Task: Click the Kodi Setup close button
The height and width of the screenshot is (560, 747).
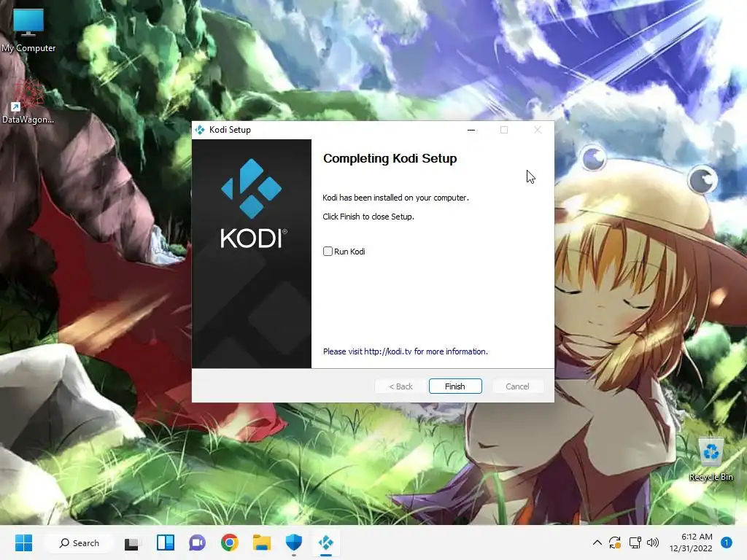Action: tap(538, 130)
